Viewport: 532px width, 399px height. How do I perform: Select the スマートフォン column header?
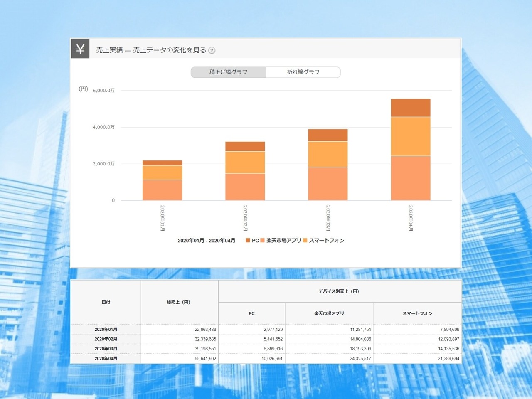(417, 313)
